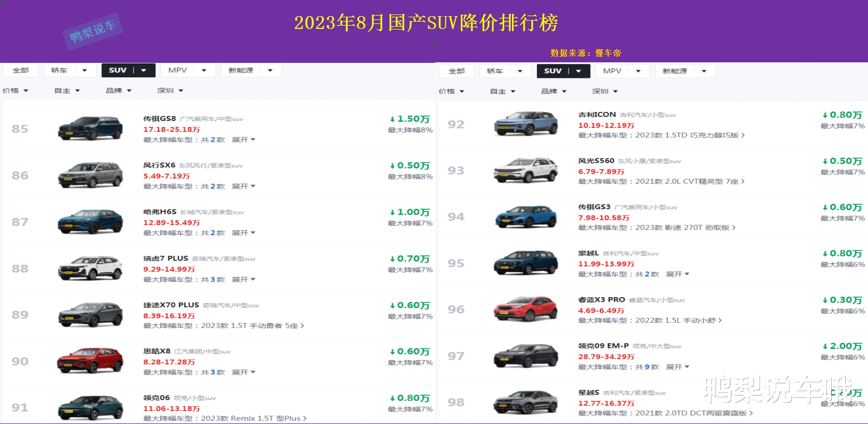This screenshot has height=424, width=868.
Task: Open the 2021款 2.0TD DCT两驱雷霆版 link
Action: [694, 413]
